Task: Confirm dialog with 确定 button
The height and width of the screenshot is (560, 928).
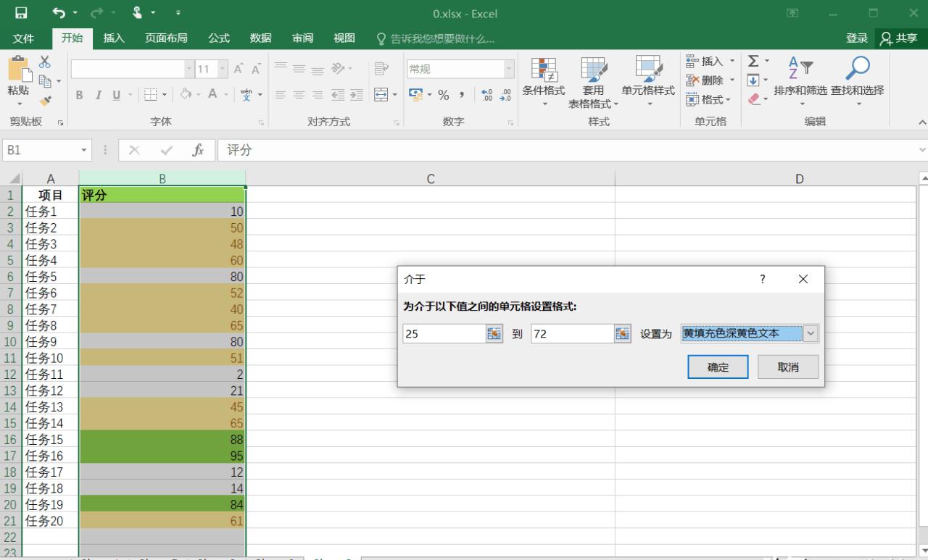Action: click(x=718, y=367)
